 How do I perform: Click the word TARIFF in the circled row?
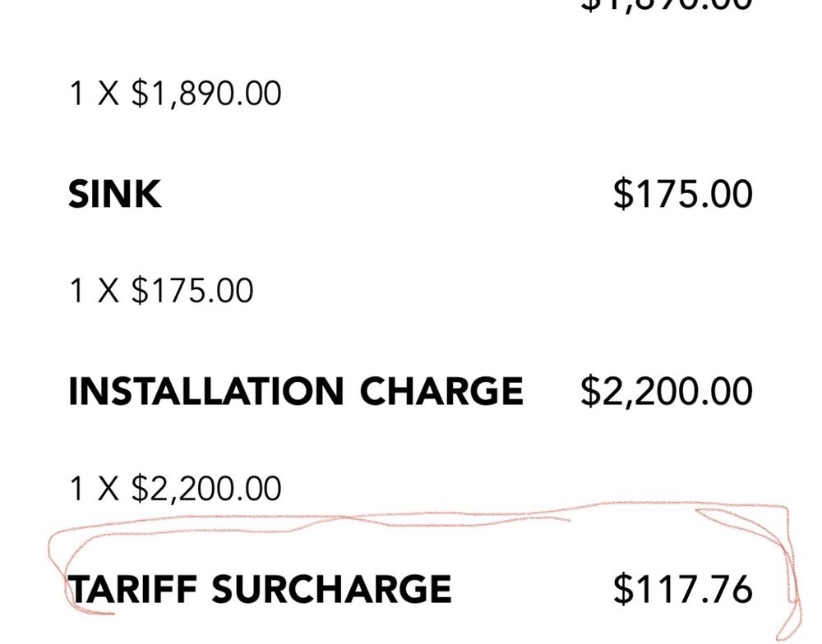point(132,588)
